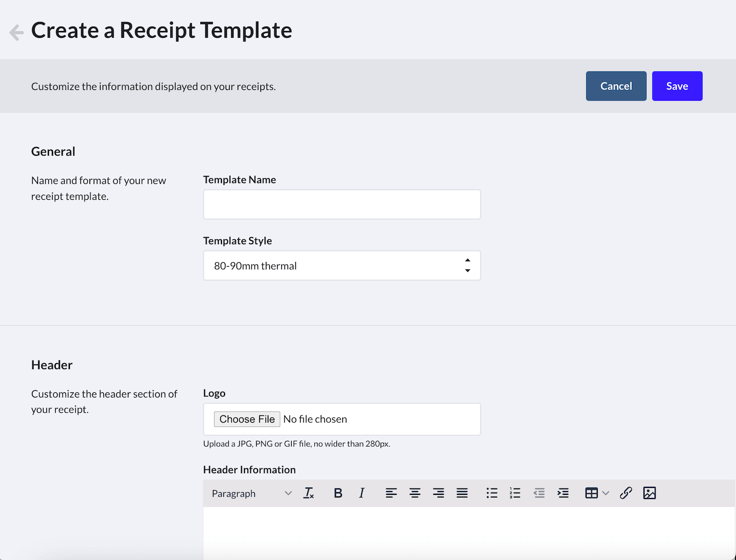736x560 pixels.
Task: Increase indent in the header editor
Action: 563,493
